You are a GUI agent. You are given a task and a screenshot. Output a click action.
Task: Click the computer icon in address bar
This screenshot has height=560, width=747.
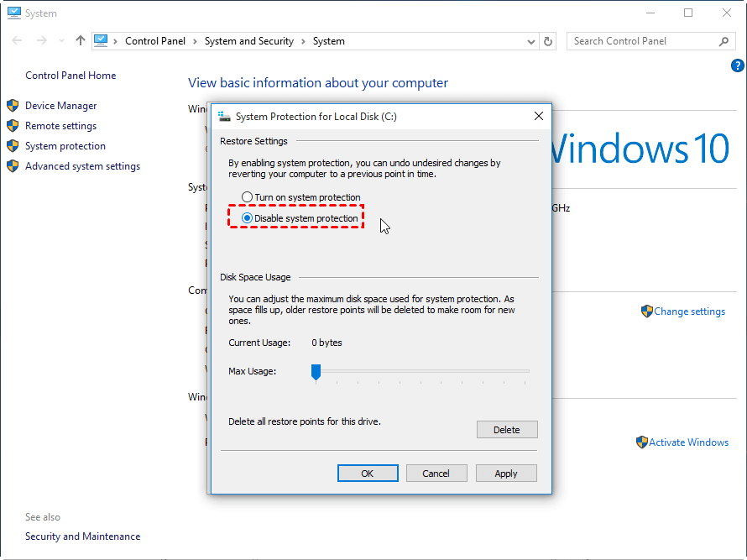pyautogui.click(x=101, y=41)
